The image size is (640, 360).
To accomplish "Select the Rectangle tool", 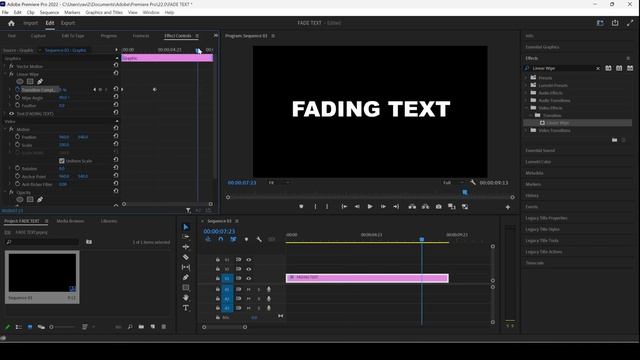I will [186, 287].
